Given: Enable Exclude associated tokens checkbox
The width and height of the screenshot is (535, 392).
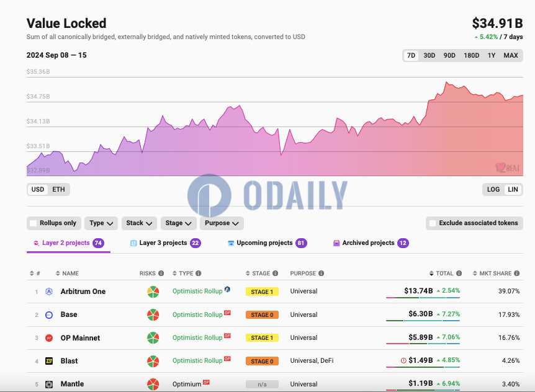Looking at the screenshot, I should click(x=433, y=223).
